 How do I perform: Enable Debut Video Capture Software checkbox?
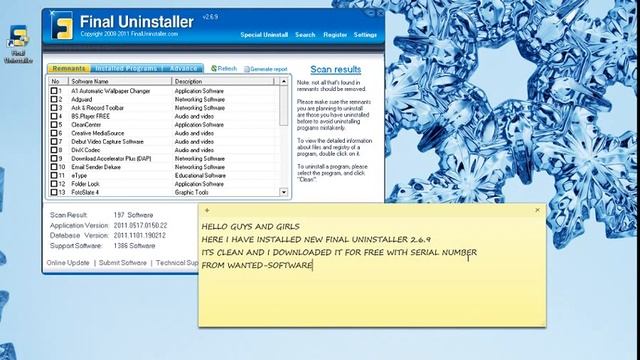tap(54, 141)
